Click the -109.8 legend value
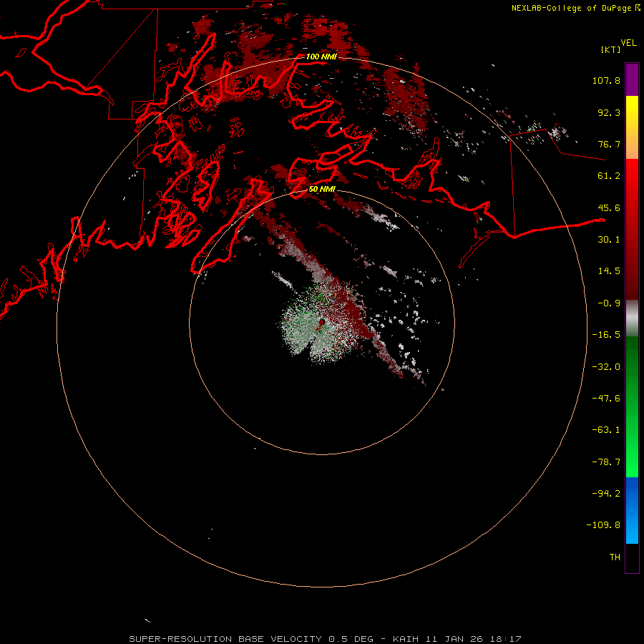 pyautogui.click(x=603, y=525)
